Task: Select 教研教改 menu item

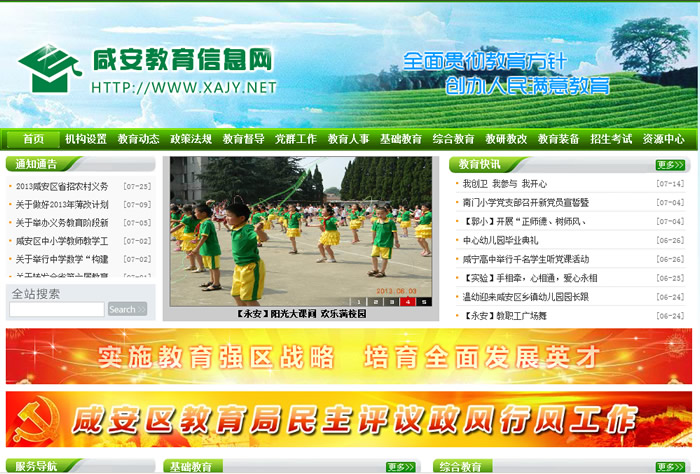Action: coord(506,139)
